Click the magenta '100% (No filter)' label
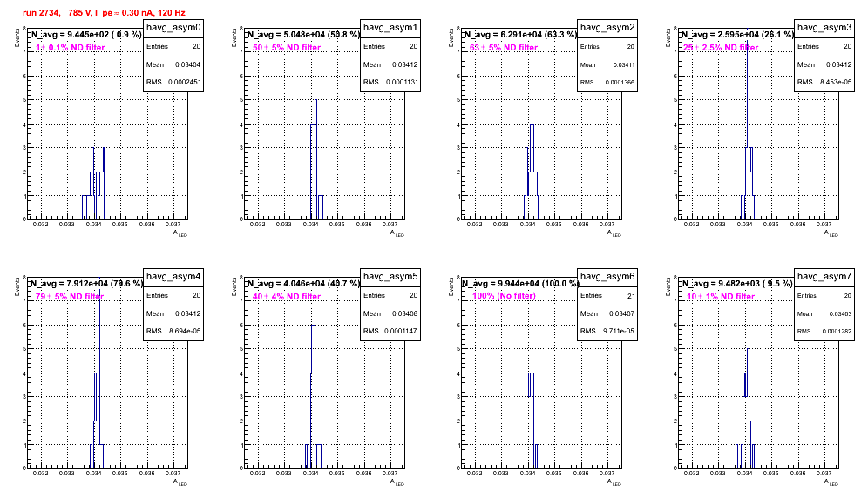Screen dimensions: 868x498 tap(505, 296)
